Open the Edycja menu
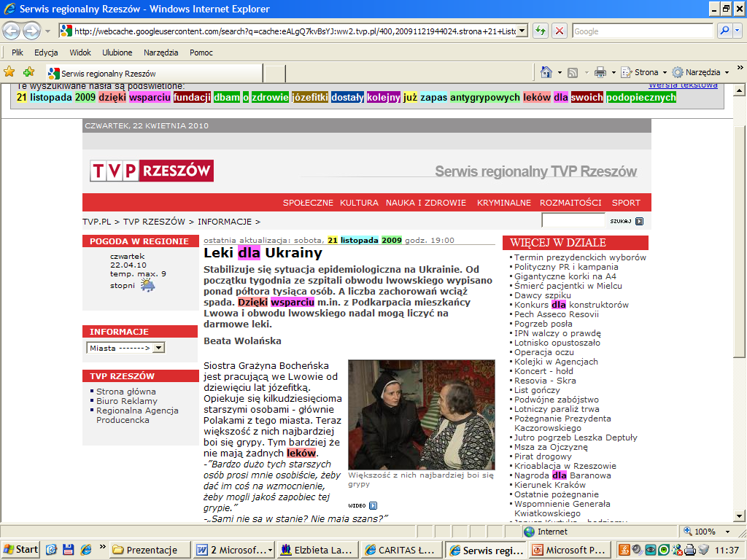This screenshot has width=747, height=560. pyautogui.click(x=46, y=52)
